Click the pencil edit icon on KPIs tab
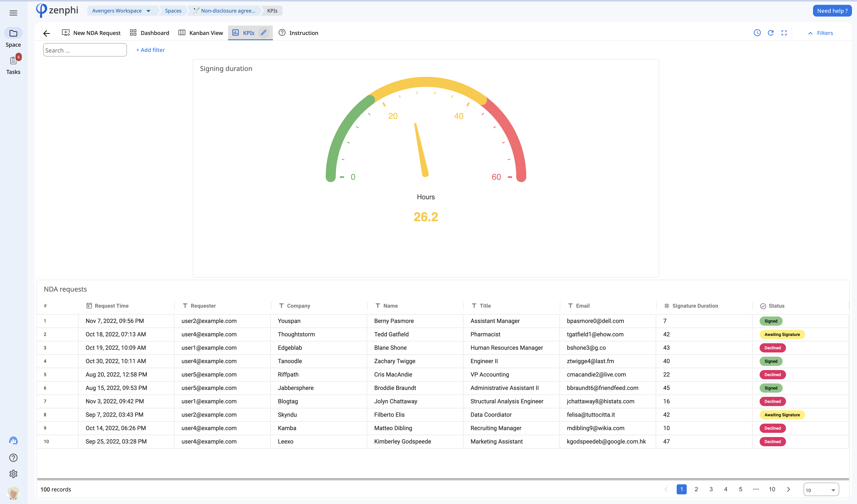 click(263, 33)
